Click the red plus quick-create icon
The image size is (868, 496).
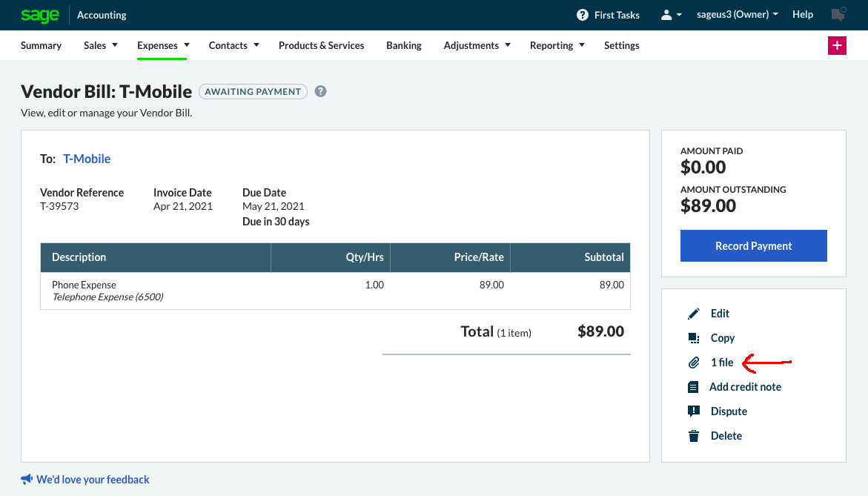pos(837,45)
